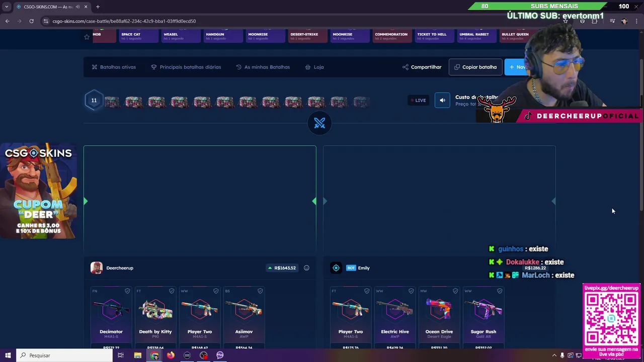
Task: Open the HANDGUN recent drop
Action: [x=223, y=36]
